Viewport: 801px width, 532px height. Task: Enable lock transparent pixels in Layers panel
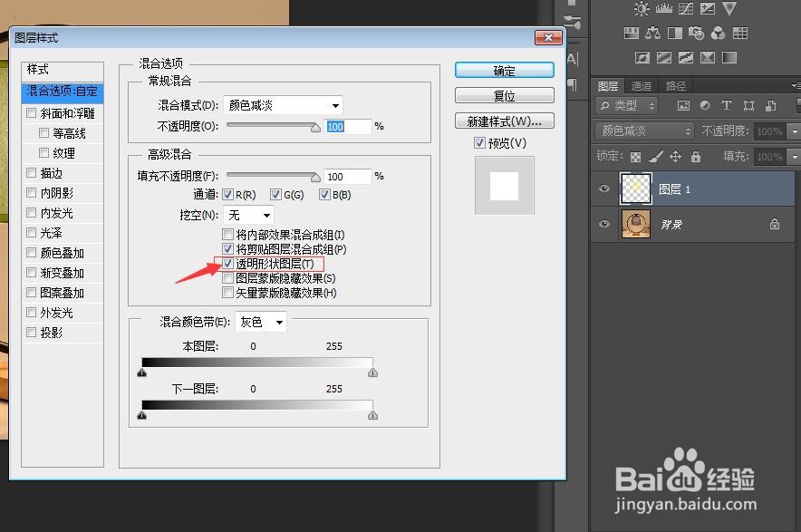point(636,158)
